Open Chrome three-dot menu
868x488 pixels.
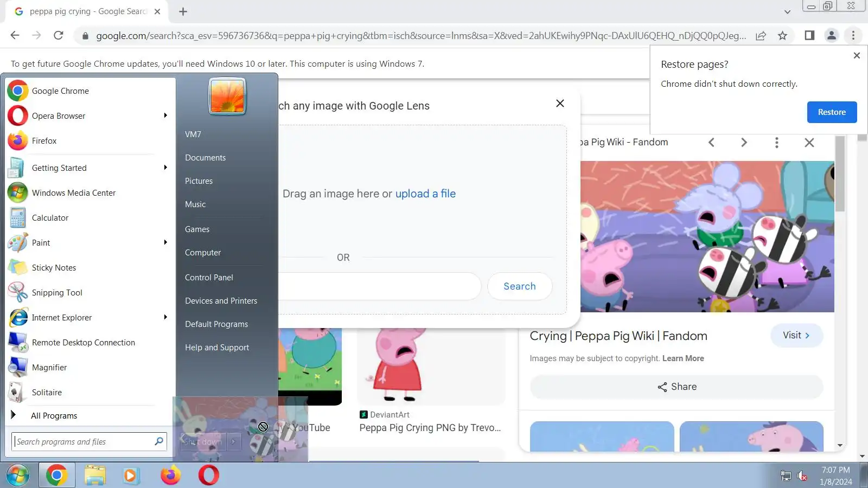(853, 35)
